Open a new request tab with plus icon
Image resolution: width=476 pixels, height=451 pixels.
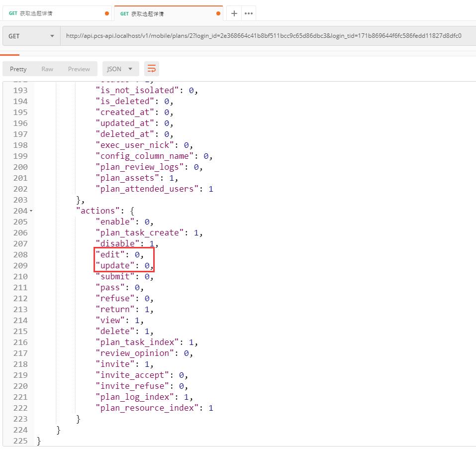234,14
